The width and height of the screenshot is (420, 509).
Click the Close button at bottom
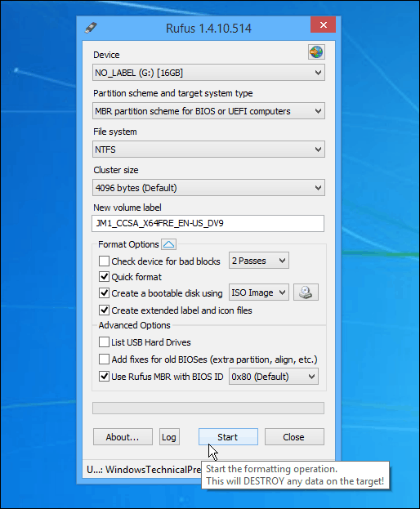(x=294, y=437)
